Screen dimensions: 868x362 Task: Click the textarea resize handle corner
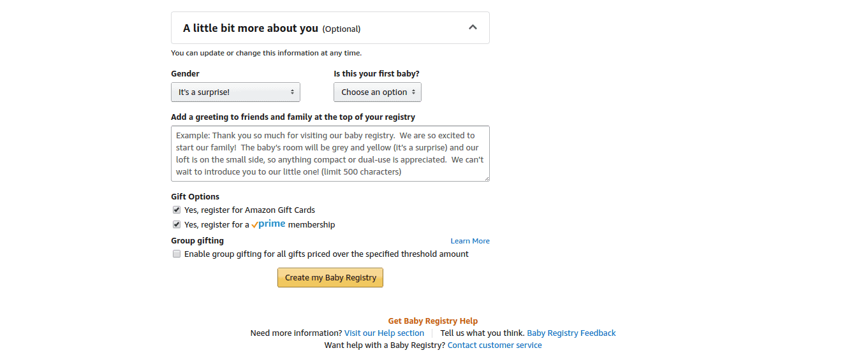[486, 178]
